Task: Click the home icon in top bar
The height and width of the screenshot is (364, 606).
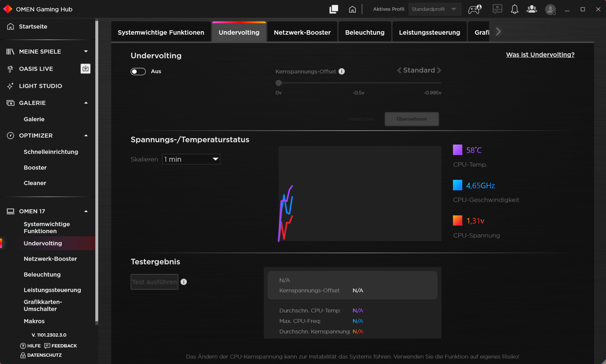Action: pos(352,9)
